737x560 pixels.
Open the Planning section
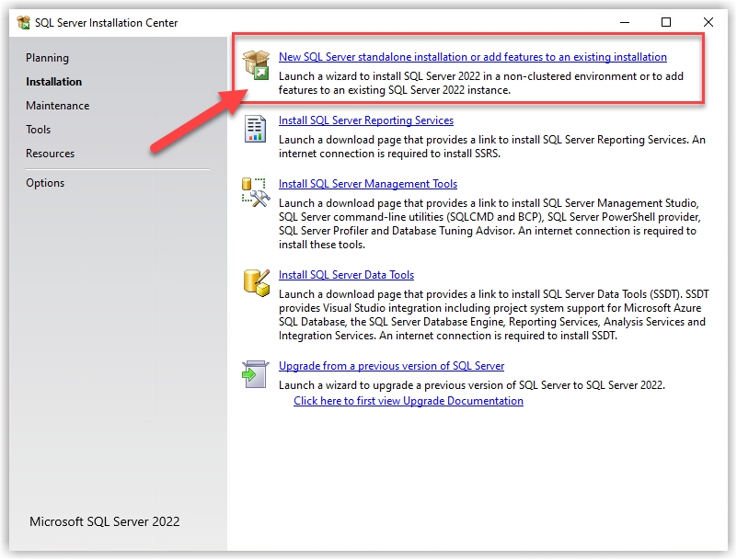[x=47, y=58]
